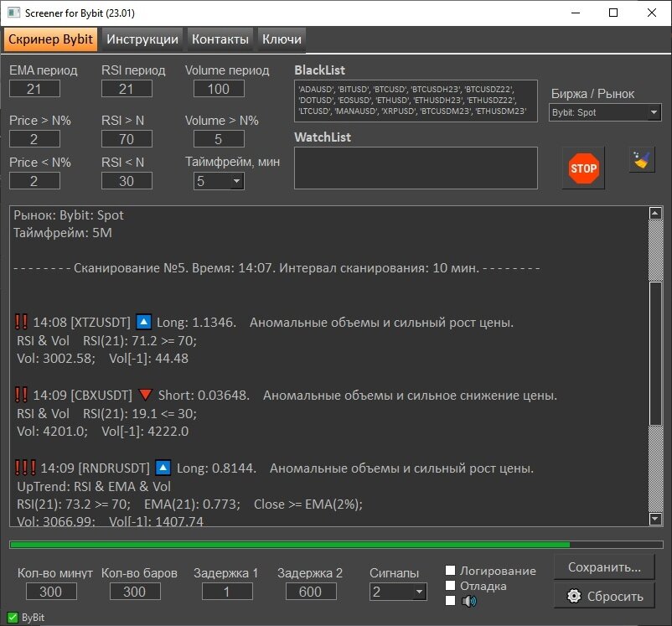This screenshot has width=672, height=626.
Task: Click the red down arrow next to CBXUSDT
Action: [146, 395]
